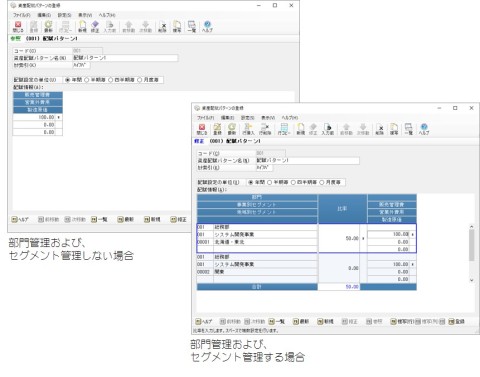Click the 行削除 toolbar icon in the front window
The width and height of the screenshot is (480, 377).
265,129
